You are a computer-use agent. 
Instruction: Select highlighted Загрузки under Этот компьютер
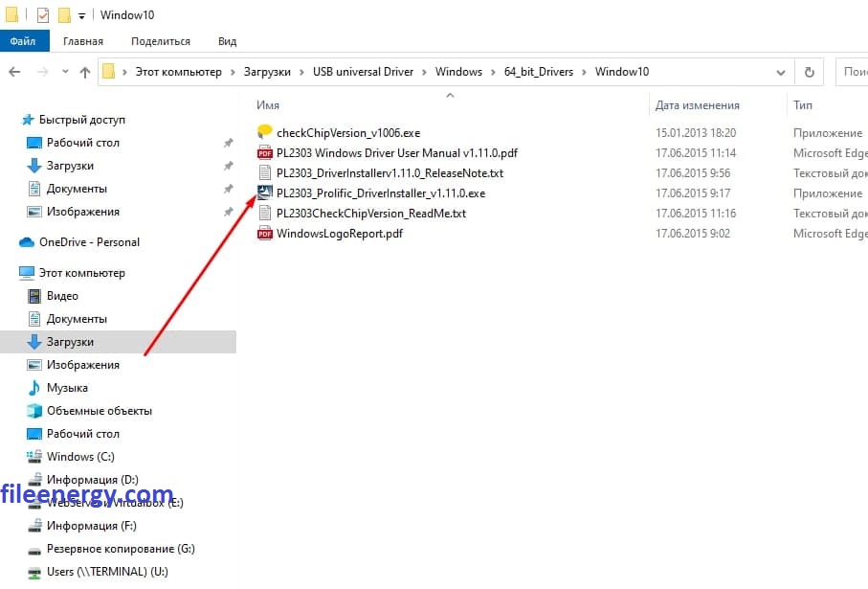tap(118, 341)
